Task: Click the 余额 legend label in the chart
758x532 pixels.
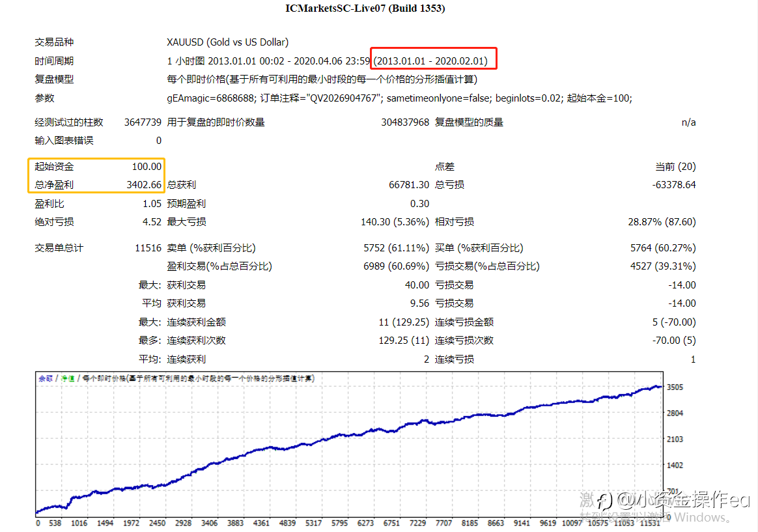Action: click(46, 378)
